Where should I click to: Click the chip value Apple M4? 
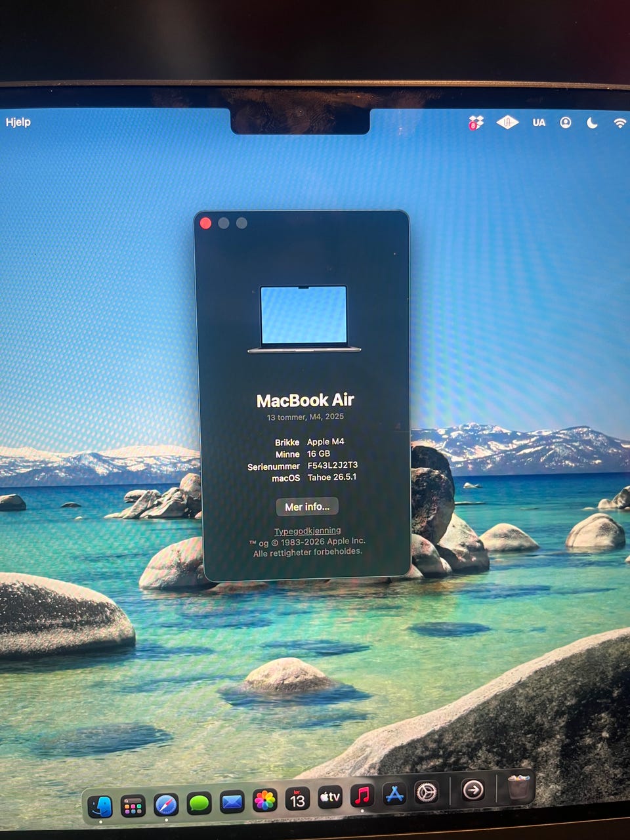pos(325,442)
